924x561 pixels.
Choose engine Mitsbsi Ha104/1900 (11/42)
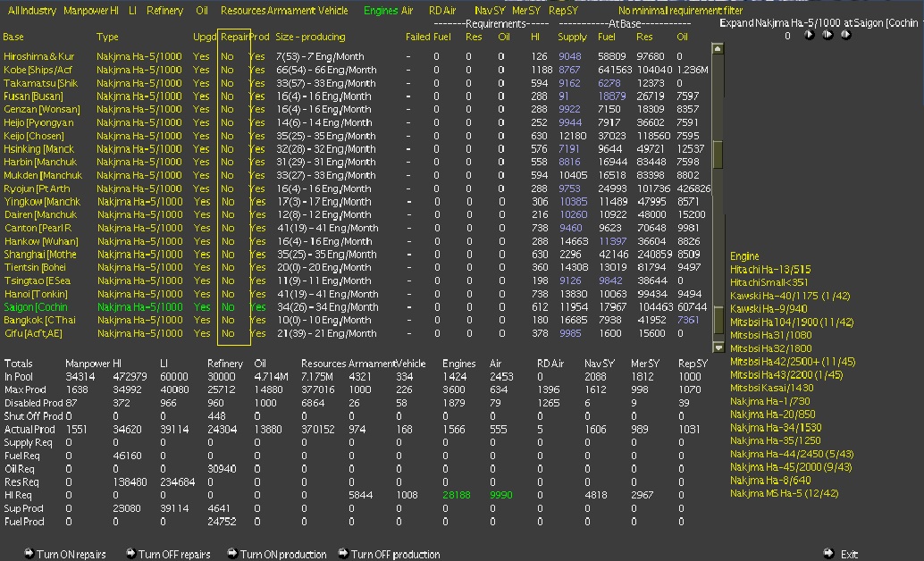pos(792,322)
